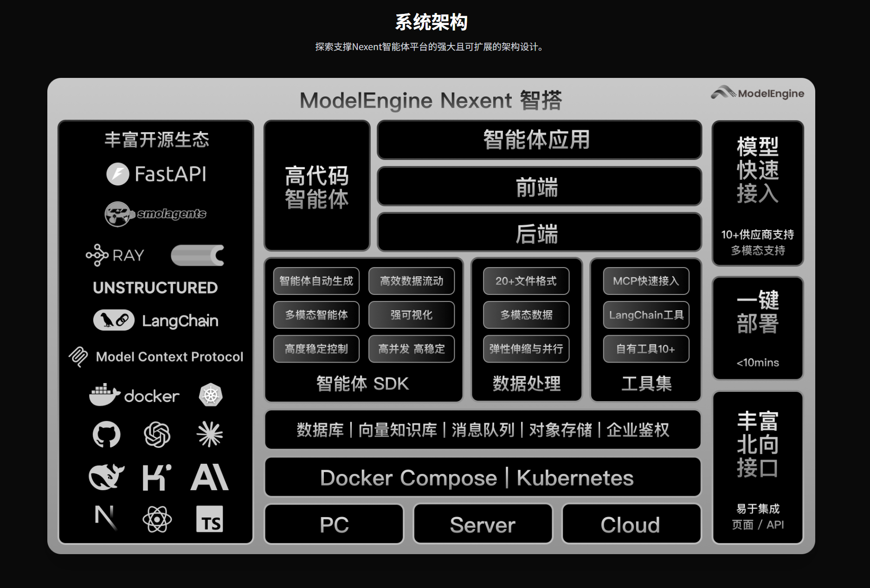Click the 智能体自动生成 chip

coord(316,281)
